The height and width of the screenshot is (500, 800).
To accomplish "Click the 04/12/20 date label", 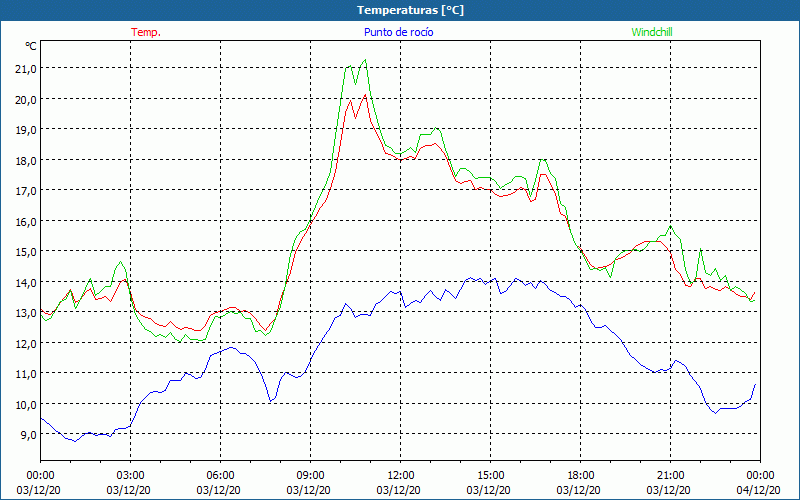I will click(760, 490).
